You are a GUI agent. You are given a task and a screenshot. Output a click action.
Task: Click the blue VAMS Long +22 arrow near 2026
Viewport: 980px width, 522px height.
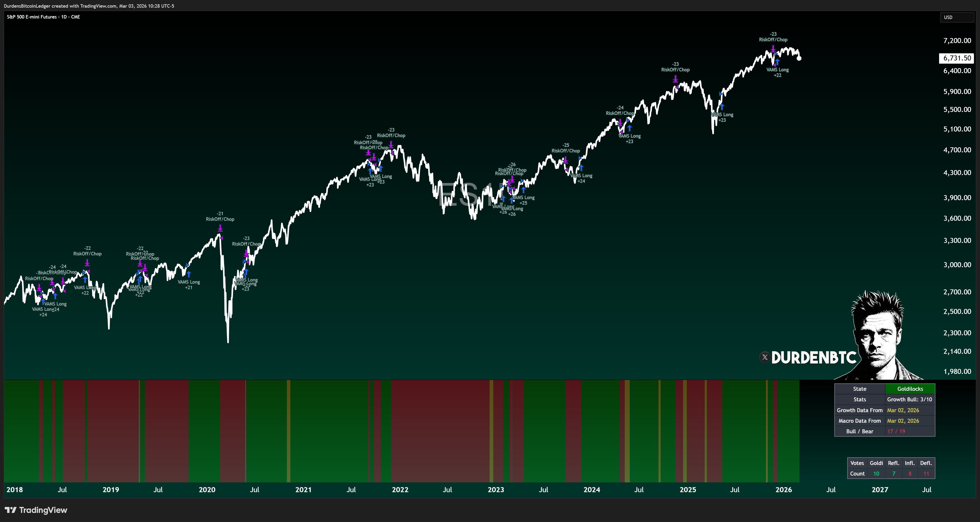pyautogui.click(x=777, y=62)
